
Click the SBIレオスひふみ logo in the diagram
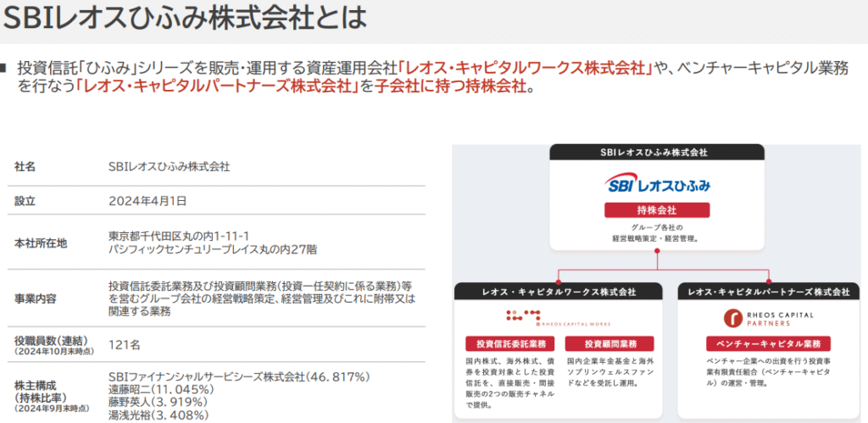pos(657,185)
